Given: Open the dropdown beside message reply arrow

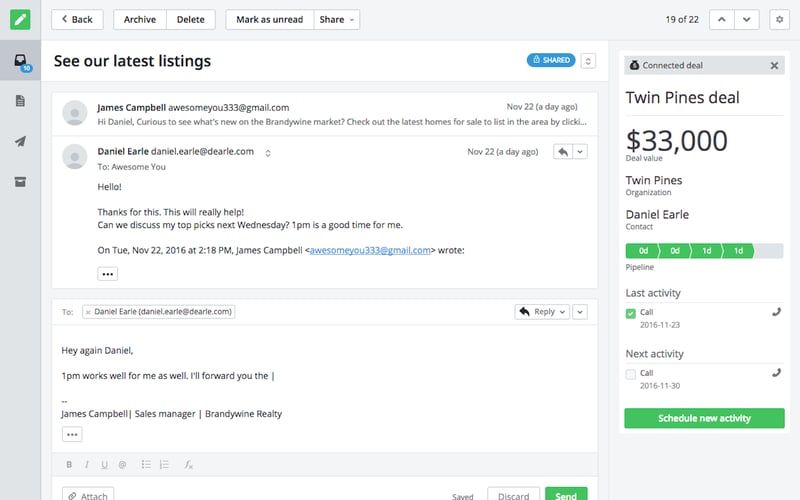Looking at the screenshot, I should 580,152.
